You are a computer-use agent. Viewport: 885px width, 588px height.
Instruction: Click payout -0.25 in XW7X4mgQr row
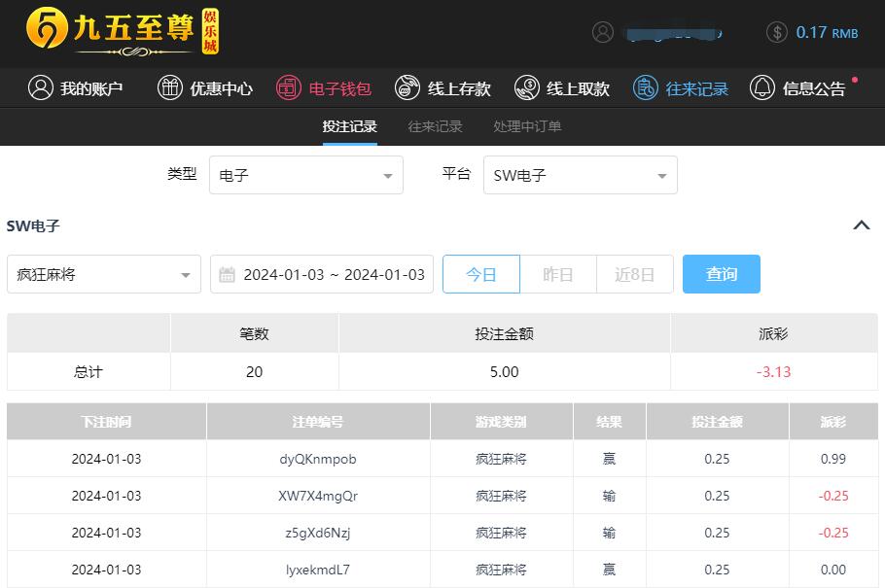[x=833, y=496]
